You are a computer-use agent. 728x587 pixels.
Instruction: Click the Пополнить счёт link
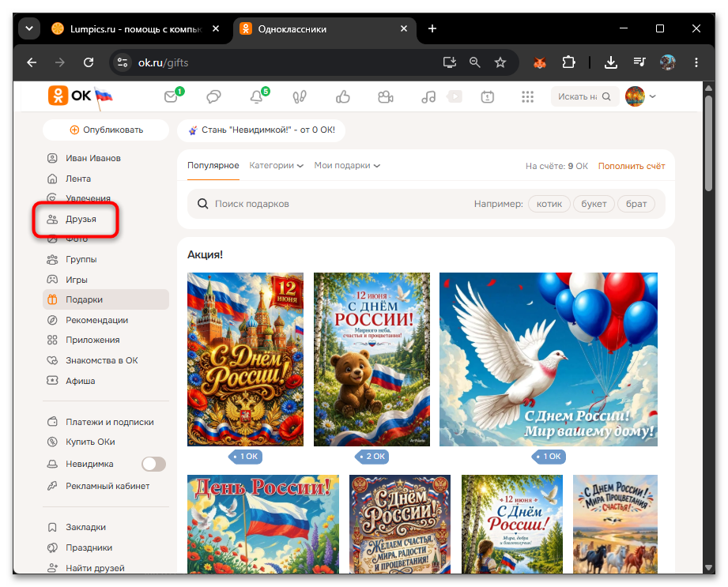point(632,166)
